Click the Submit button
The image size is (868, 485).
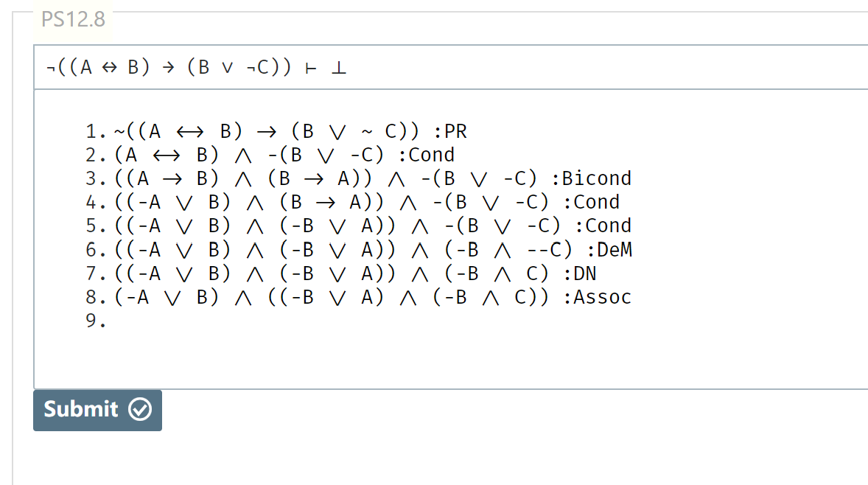(x=97, y=411)
